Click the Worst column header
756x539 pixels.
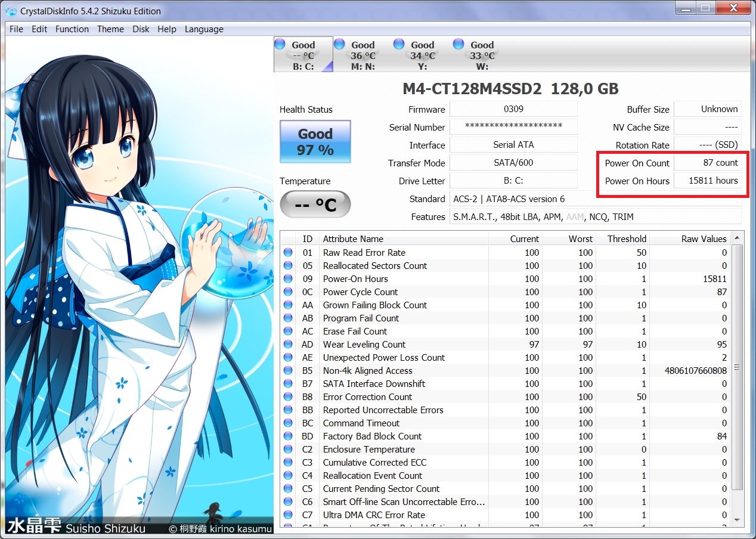[569, 238]
